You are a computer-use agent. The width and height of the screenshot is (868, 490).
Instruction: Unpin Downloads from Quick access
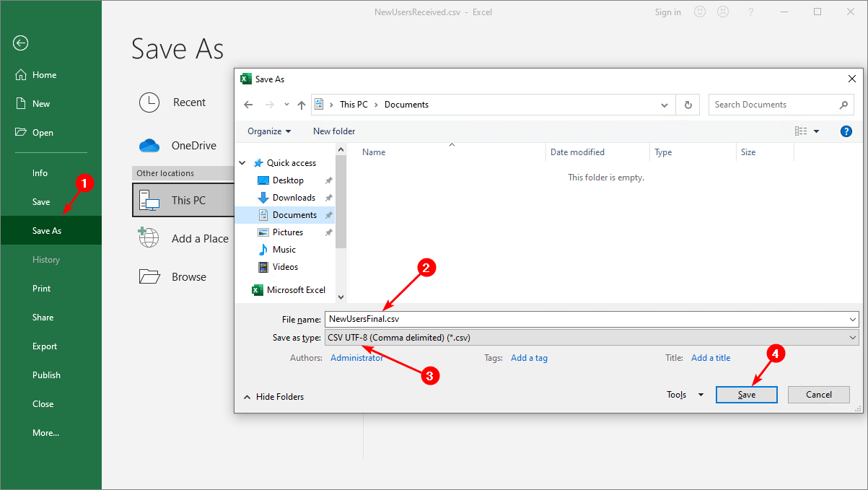click(x=329, y=197)
